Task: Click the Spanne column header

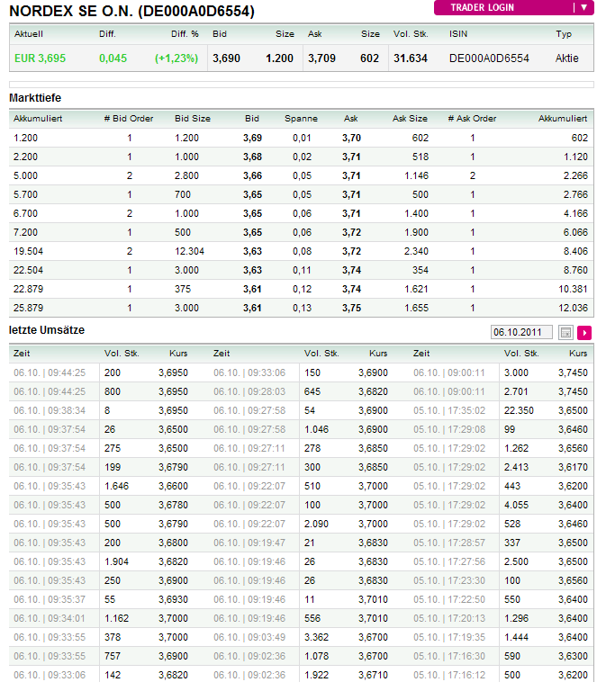Action: coord(301,118)
